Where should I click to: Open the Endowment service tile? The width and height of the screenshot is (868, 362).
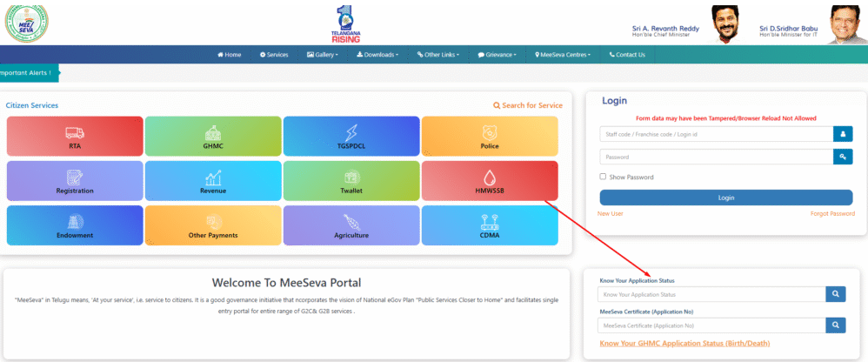pyautogui.click(x=74, y=225)
